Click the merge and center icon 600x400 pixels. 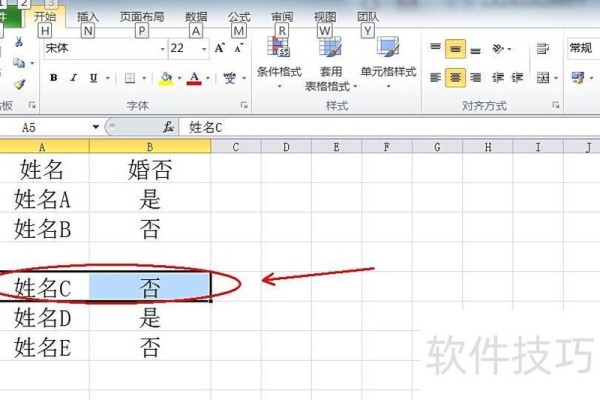point(543,78)
